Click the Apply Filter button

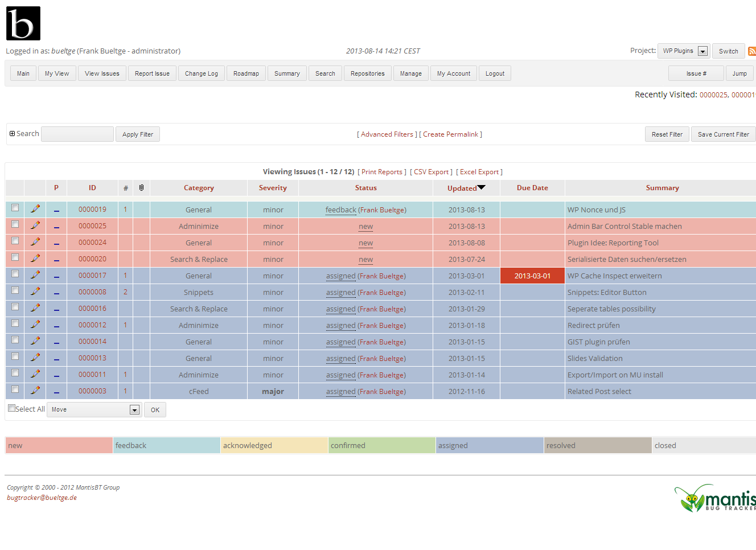pyautogui.click(x=138, y=134)
